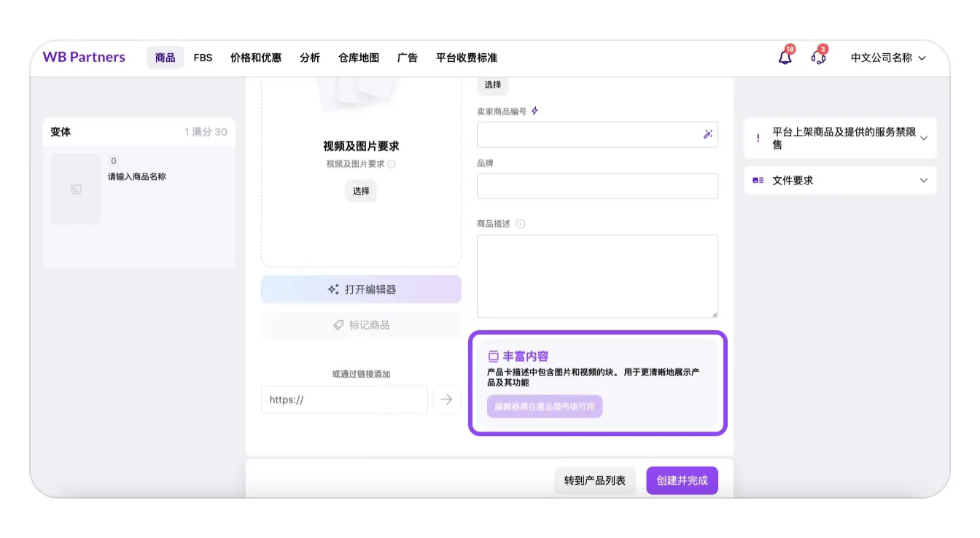Screen dimensions: 980x538
Task: Click inside the 商品描述 text area
Action: 596,276
